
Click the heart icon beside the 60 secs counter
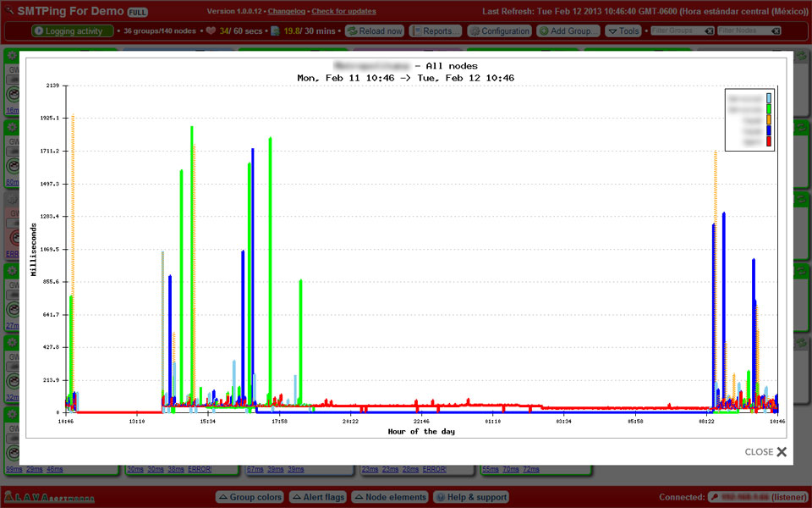point(211,31)
